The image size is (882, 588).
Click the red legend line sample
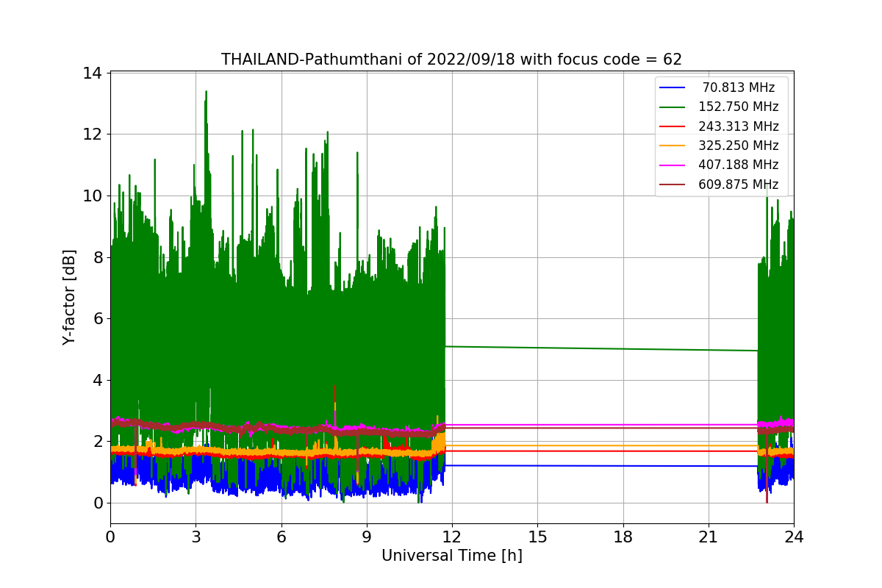point(673,126)
